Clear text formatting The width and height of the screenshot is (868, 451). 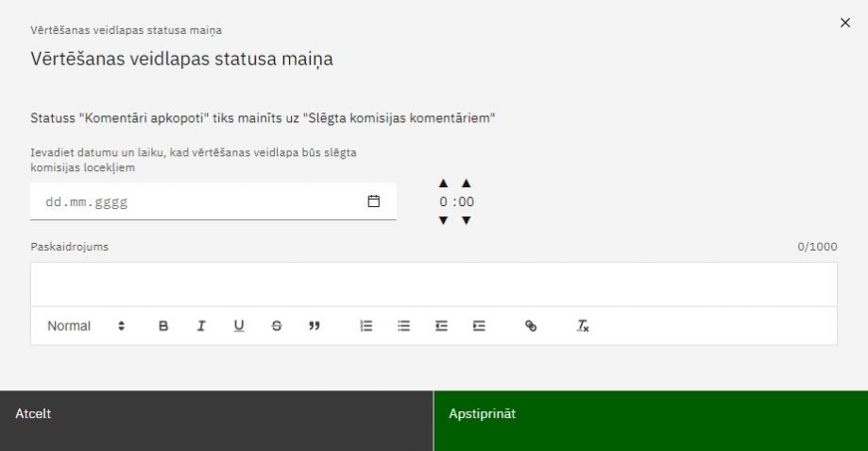pyautogui.click(x=583, y=326)
